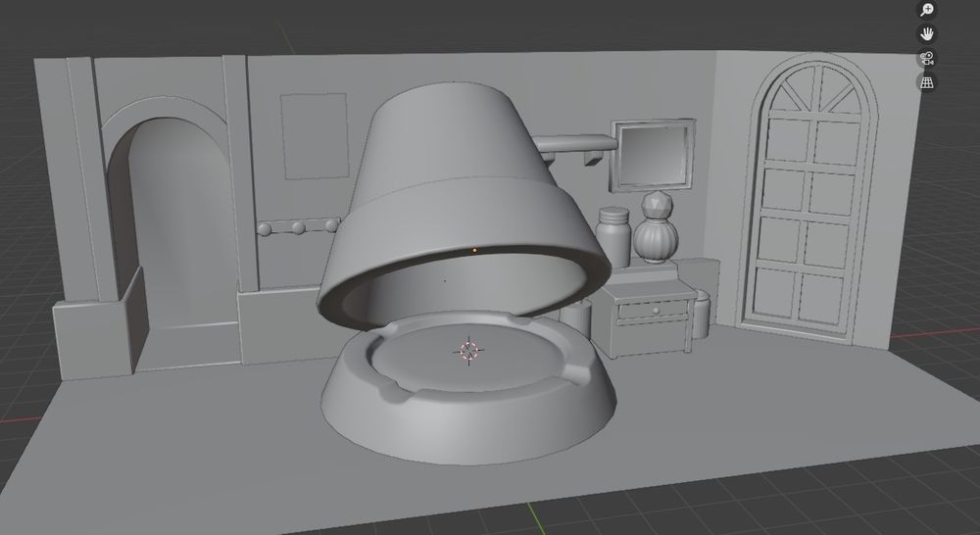The height and width of the screenshot is (535, 980).
Task: Click the zoom viewport magnifier icon
Action: click(927, 10)
